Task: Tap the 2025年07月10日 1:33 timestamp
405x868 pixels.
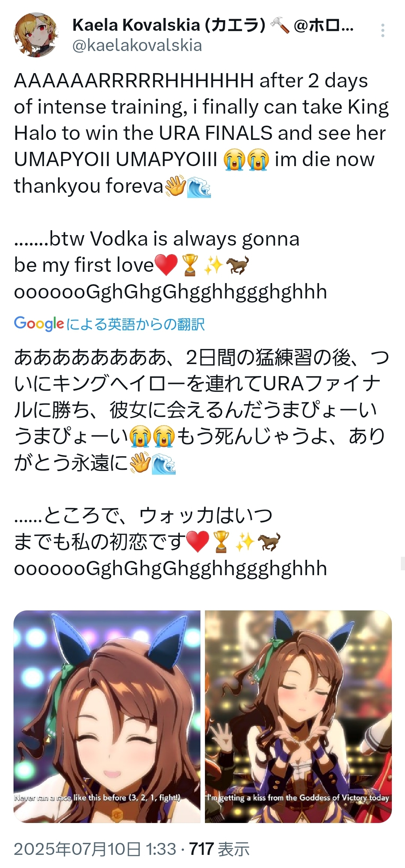Action: (95, 849)
